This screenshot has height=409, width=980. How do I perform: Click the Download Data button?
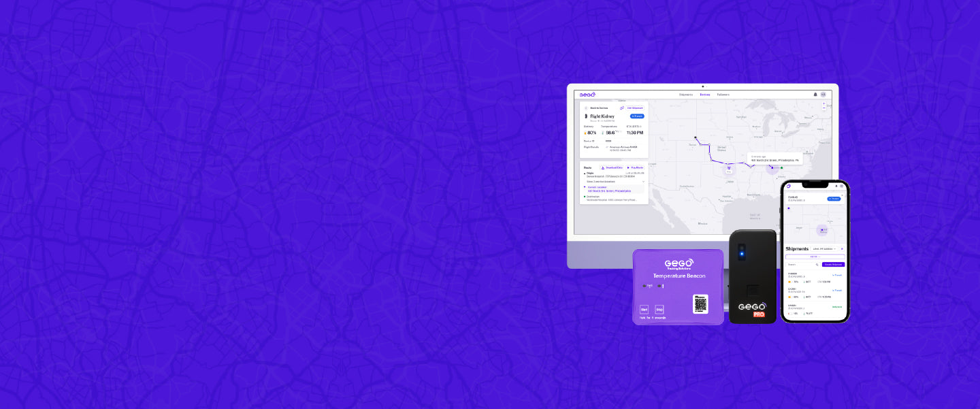[612, 167]
